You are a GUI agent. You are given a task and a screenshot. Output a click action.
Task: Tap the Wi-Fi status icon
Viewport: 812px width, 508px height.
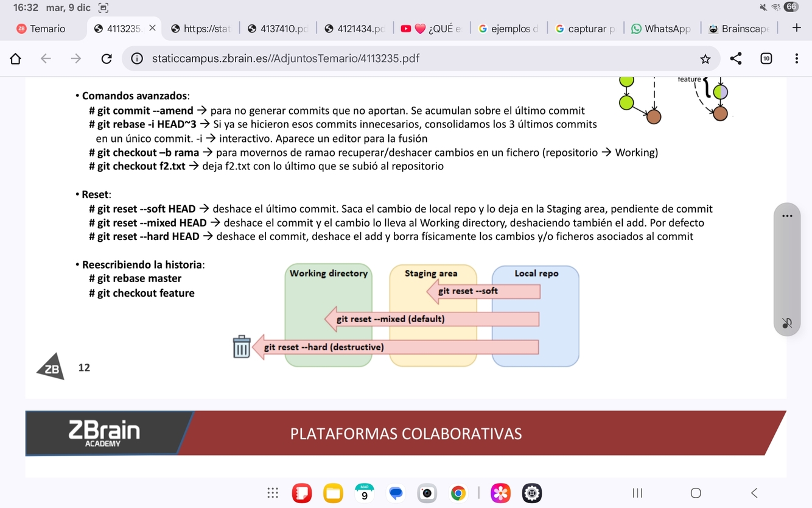coord(776,7)
